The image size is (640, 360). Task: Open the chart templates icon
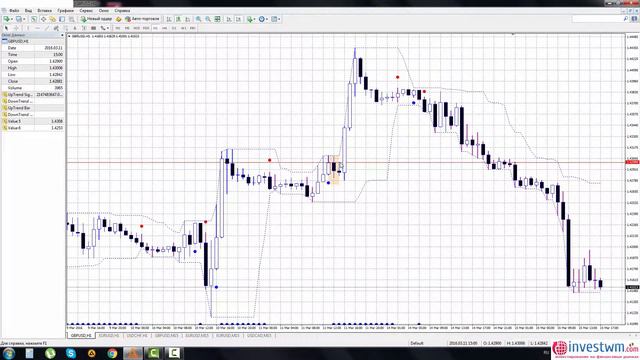click(x=274, y=19)
